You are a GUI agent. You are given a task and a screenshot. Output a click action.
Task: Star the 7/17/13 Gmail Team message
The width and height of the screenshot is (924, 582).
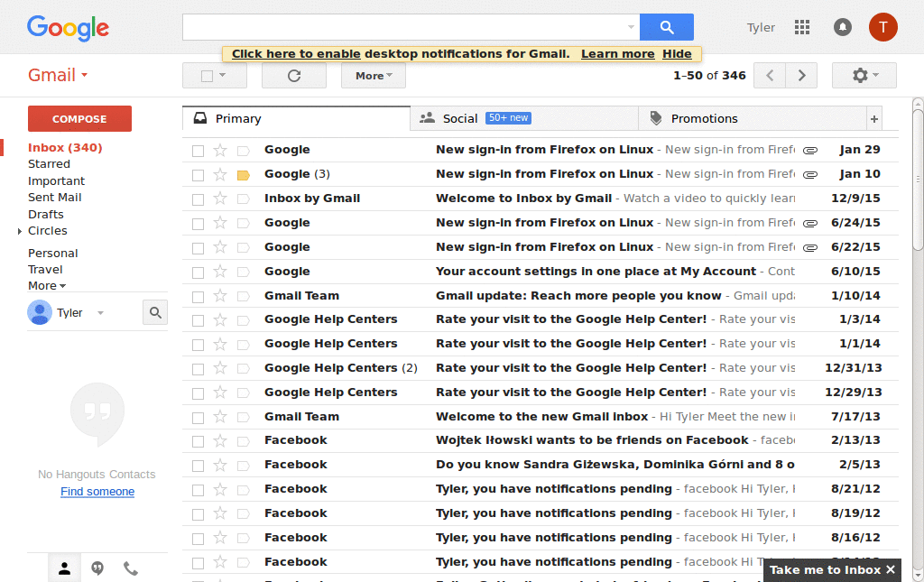(220, 417)
